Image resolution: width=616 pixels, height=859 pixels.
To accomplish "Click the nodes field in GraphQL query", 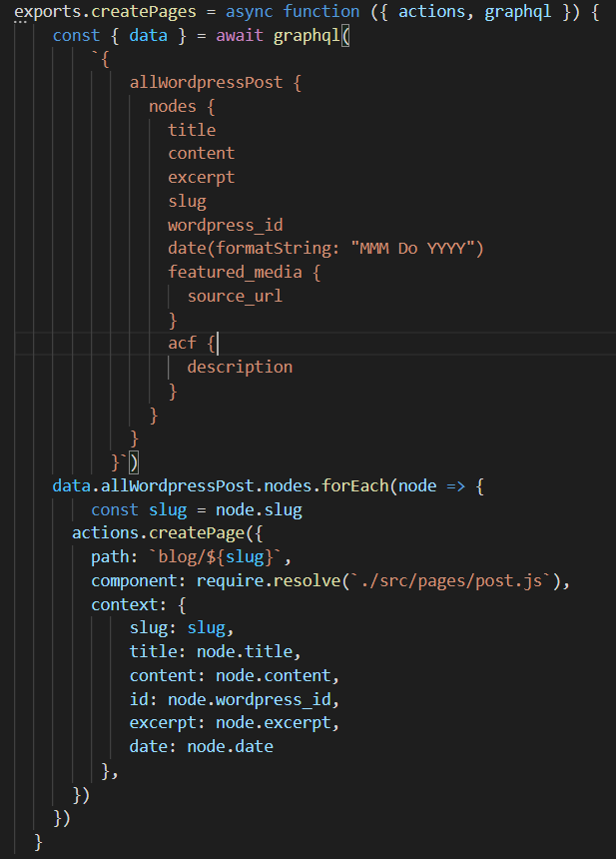I will point(172,106).
